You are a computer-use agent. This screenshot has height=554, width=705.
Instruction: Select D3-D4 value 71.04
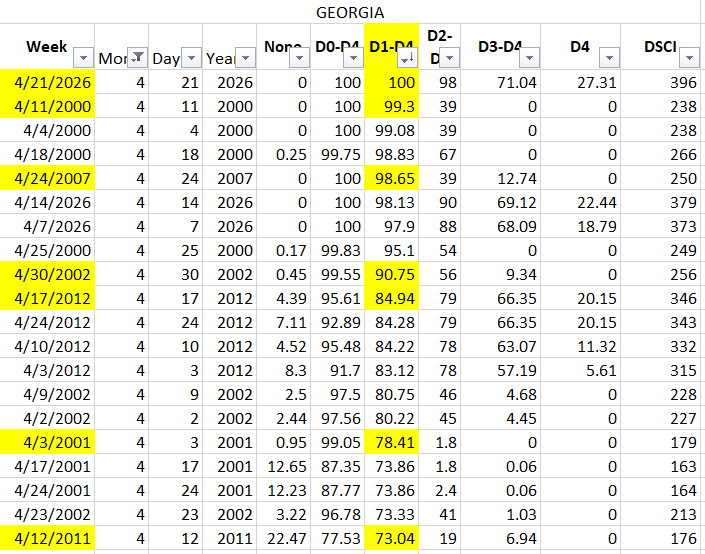click(x=501, y=82)
